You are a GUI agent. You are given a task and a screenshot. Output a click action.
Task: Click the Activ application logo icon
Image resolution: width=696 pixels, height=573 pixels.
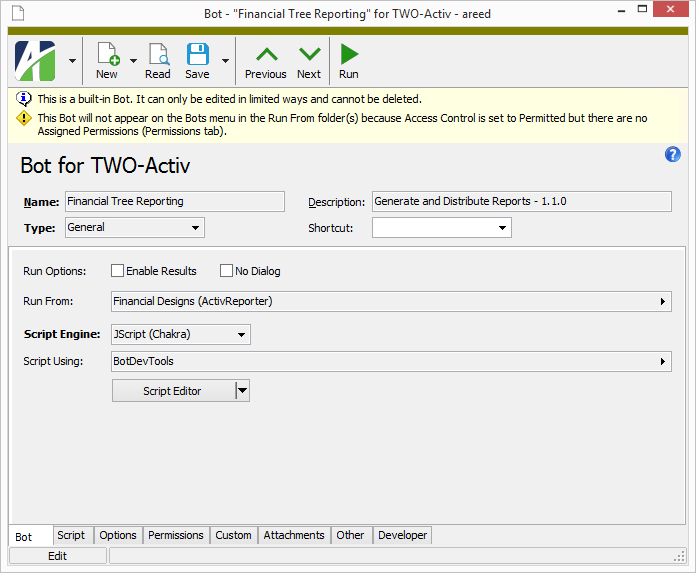click(x=35, y=61)
